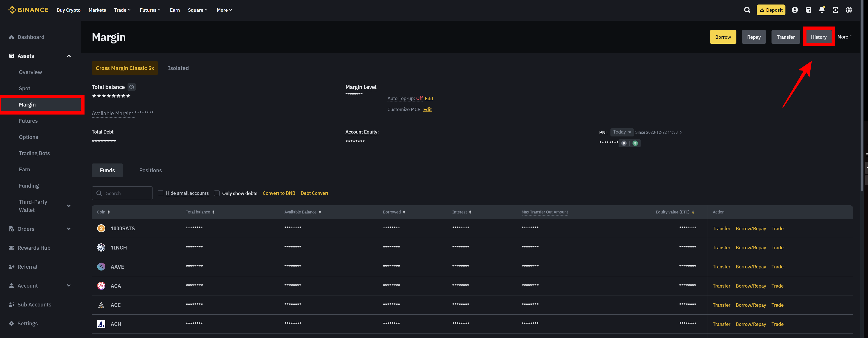Open Square dropdown in top nav
Screen dimensions: 868x338
197,10
